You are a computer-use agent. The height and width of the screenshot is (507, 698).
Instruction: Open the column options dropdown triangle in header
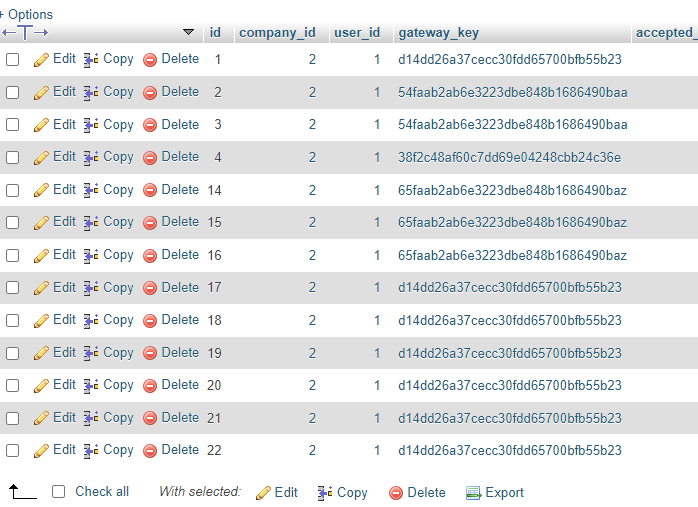coord(188,32)
